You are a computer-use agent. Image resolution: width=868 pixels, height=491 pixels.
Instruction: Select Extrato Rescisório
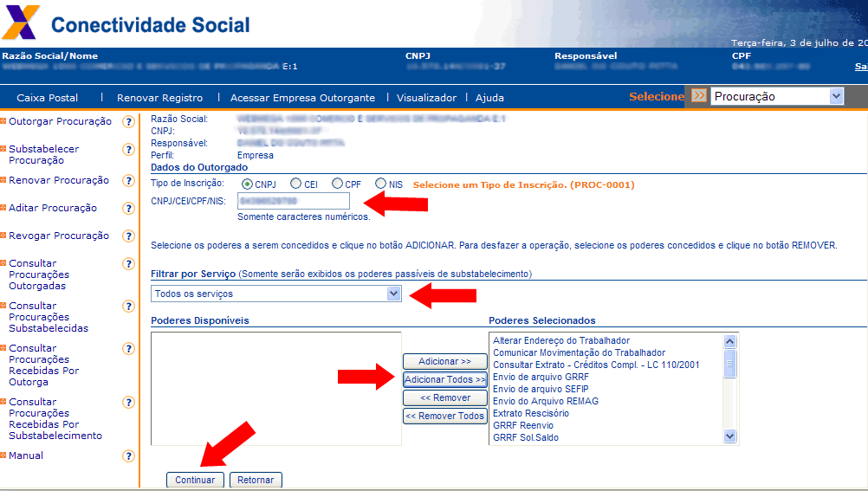(x=531, y=414)
